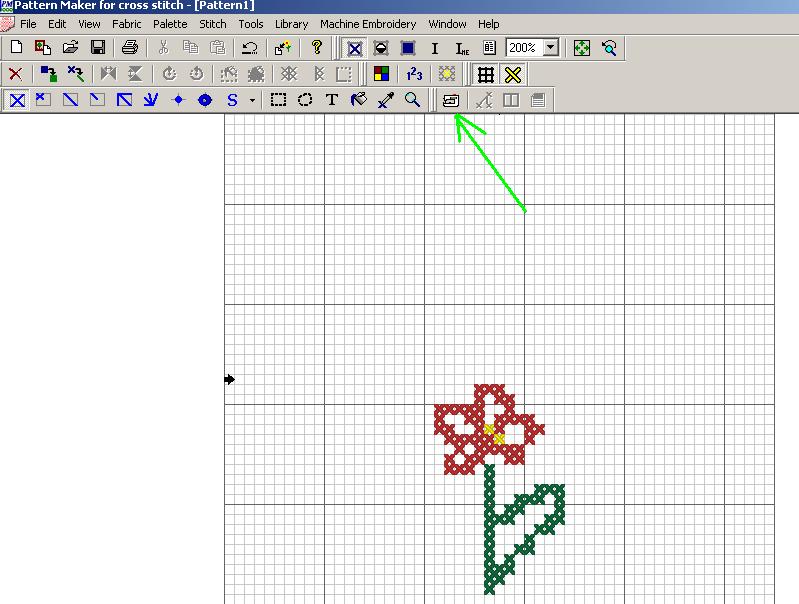
Task: Select the flood fill bucket tool
Action: point(359,100)
